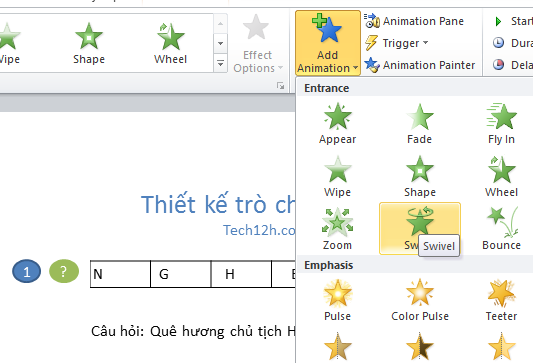This screenshot has width=533, height=363.
Task: Open the Trigger dropdown
Action: coord(396,43)
